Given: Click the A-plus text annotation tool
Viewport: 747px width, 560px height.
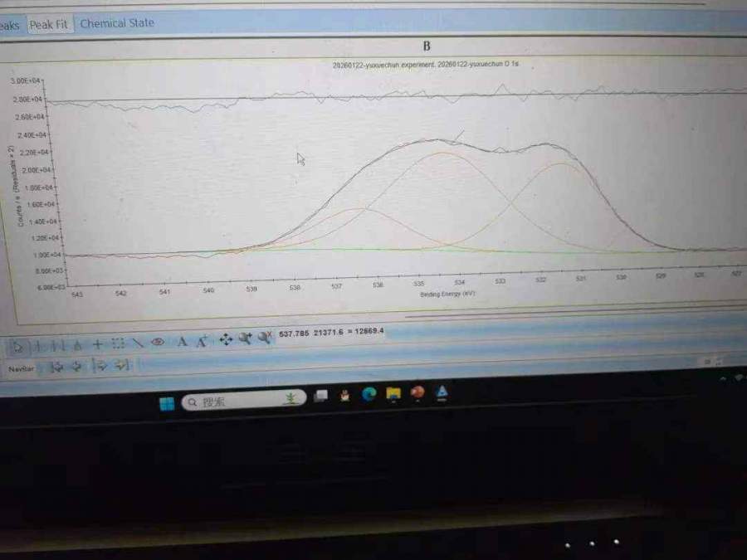Looking at the screenshot, I should pos(202,341).
